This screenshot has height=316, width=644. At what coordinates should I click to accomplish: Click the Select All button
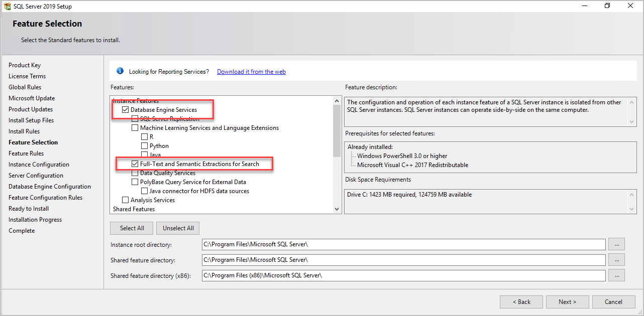pyautogui.click(x=131, y=228)
